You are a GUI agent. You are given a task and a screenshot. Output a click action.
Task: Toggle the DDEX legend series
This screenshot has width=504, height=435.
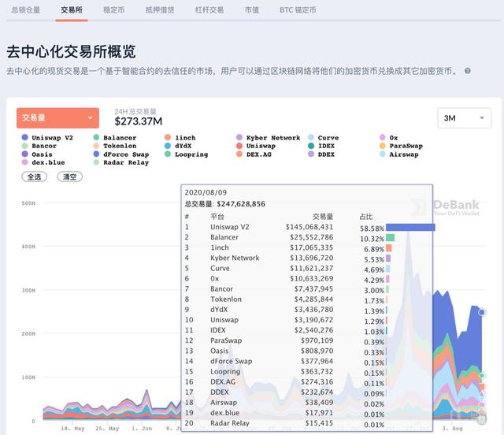pos(321,154)
